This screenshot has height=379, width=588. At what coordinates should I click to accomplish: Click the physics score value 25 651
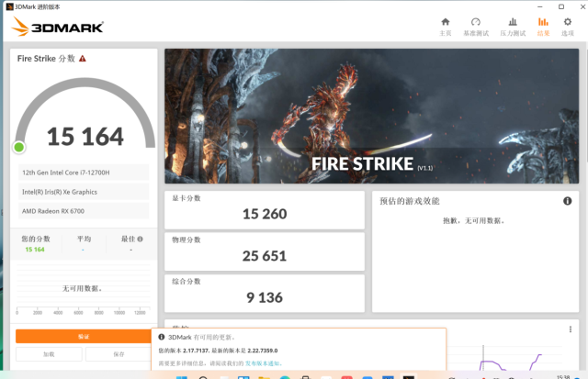[x=265, y=256]
